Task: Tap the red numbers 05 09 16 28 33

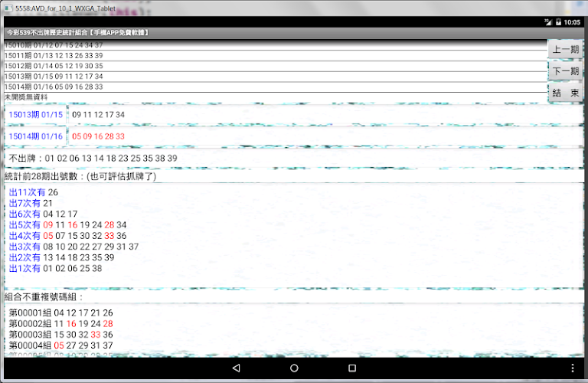Action: pyautogui.click(x=98, y=136)
